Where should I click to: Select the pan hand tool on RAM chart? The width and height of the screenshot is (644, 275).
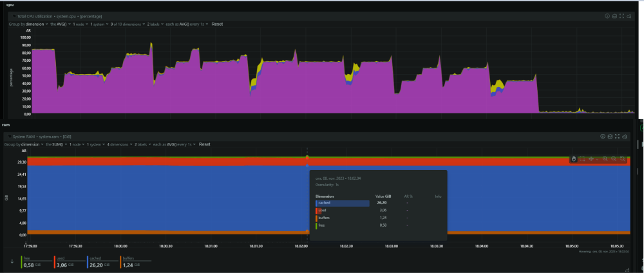coord(574,159)
